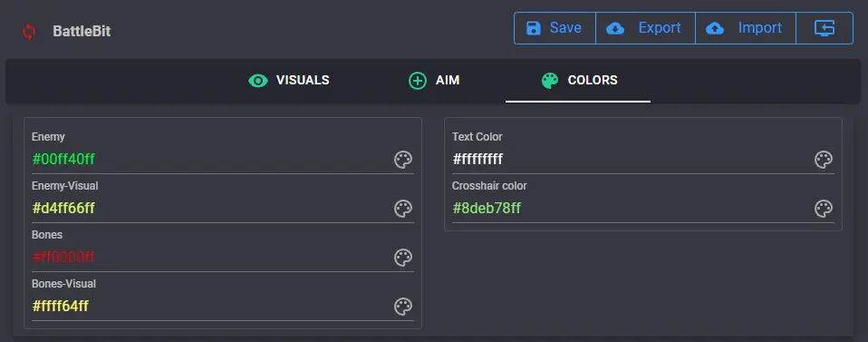This screenshot has height=342, width=868.
Task: Open the Bones-Visual palette picker icon
Action: [403, 307]
